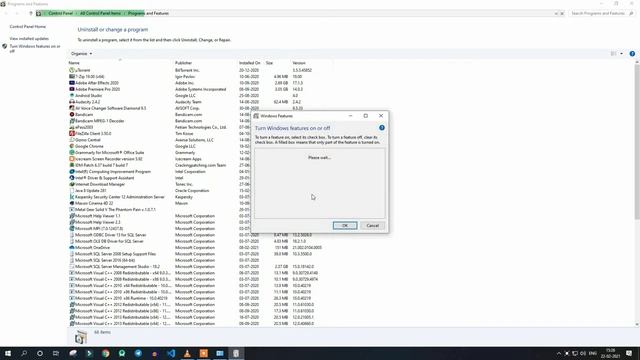Open the Organize dropdown menu
This screenshot has height=360, width=640.
(x=81, y=53)
